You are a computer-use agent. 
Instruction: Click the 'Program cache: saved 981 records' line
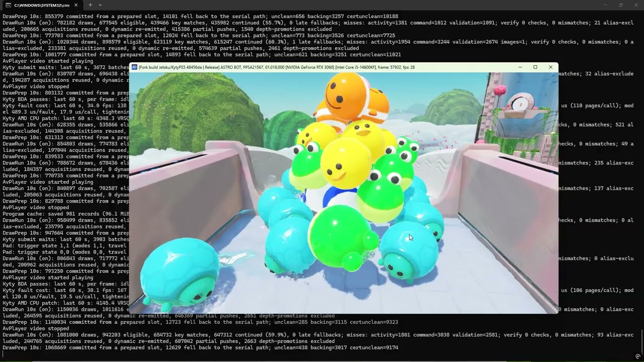[x=66, y=213]
